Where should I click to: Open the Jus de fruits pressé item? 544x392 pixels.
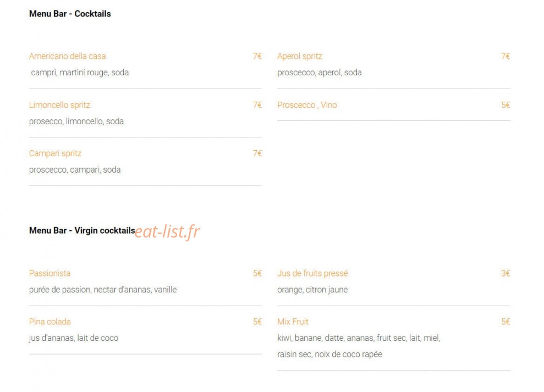(312, 273)
